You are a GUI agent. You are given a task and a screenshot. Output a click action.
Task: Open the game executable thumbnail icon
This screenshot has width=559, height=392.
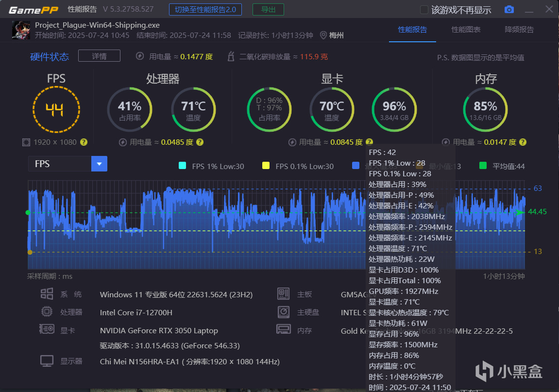point(21,30)
